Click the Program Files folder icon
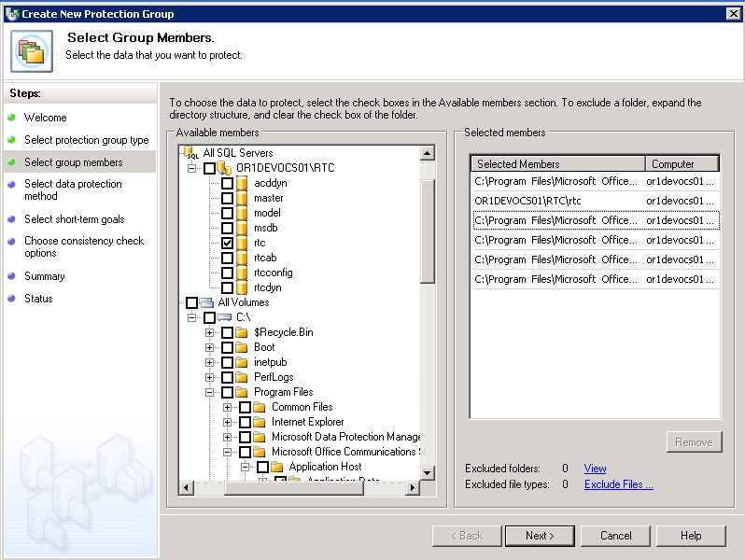The image size is (745, 560). point(242,392)
